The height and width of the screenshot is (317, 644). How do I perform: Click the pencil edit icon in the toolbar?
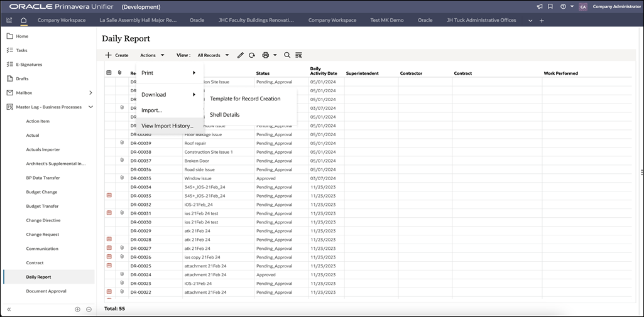tap(241, 55)
